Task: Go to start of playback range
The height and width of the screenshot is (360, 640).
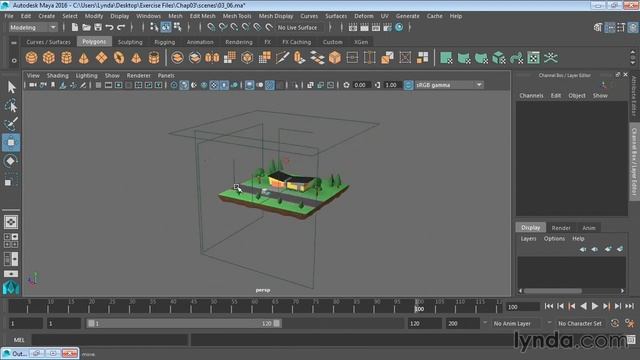Action: (x=549, y=306)
